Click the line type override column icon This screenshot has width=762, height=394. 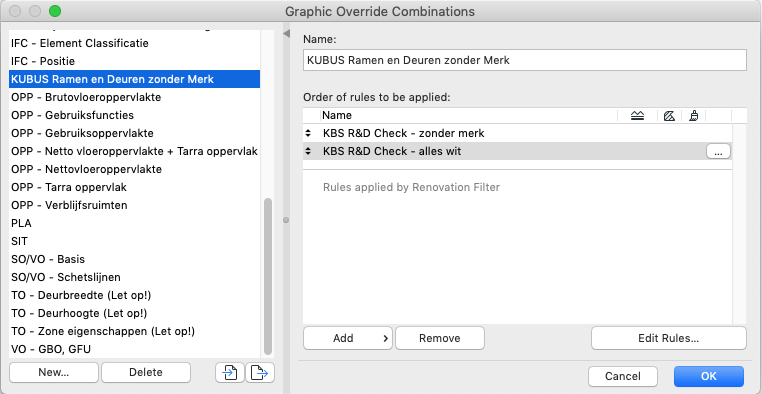[637, 116]
